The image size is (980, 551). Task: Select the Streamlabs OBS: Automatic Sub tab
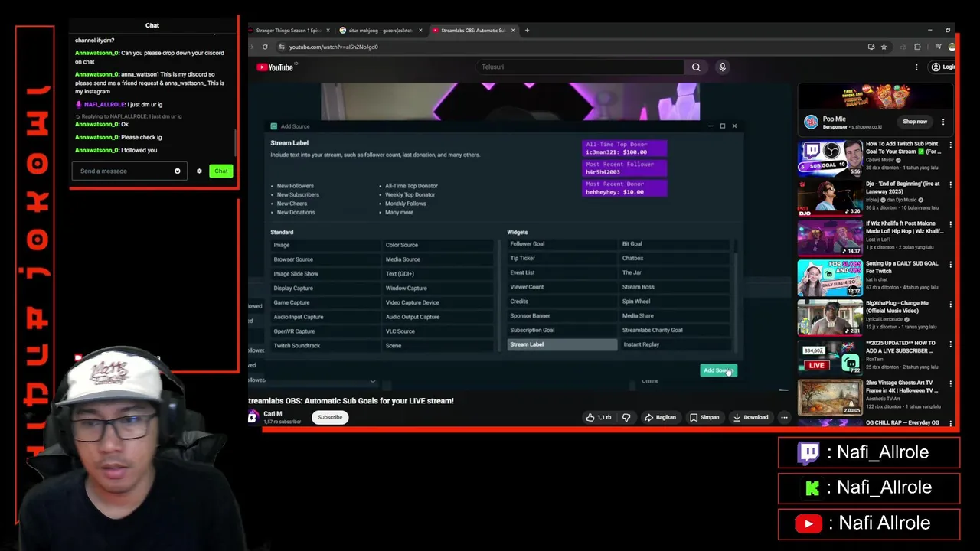click(x=472, y=31)
